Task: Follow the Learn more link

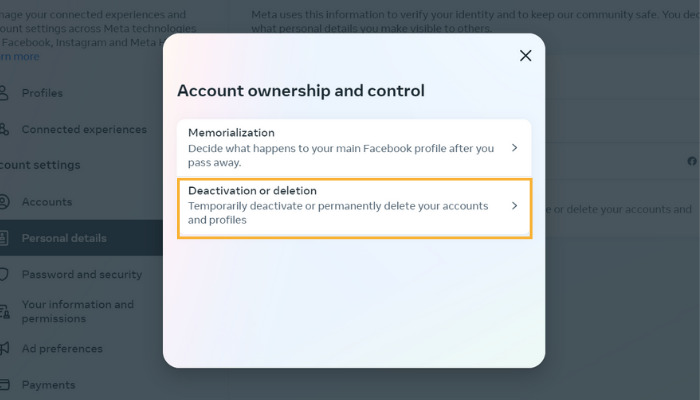Action: coord(19,57)
